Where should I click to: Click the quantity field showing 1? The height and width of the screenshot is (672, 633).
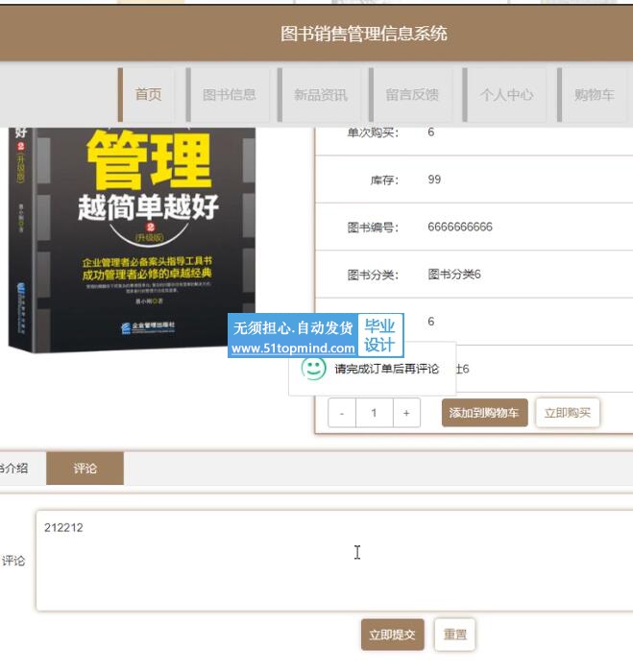click(x=375, y=413)
